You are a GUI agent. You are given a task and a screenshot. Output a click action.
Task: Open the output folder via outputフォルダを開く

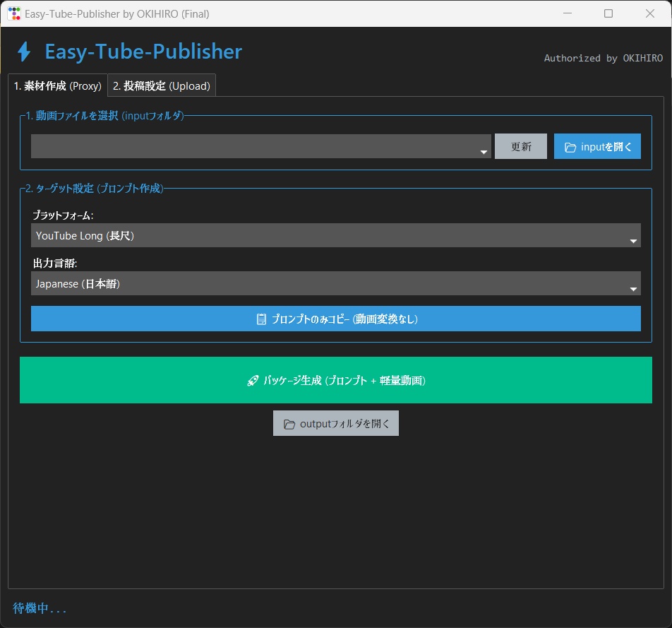coord(335,423)
